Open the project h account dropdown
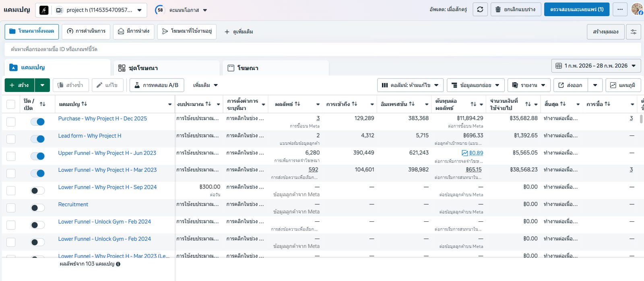Viewport: 644px width, 281px height. point(91,10)
